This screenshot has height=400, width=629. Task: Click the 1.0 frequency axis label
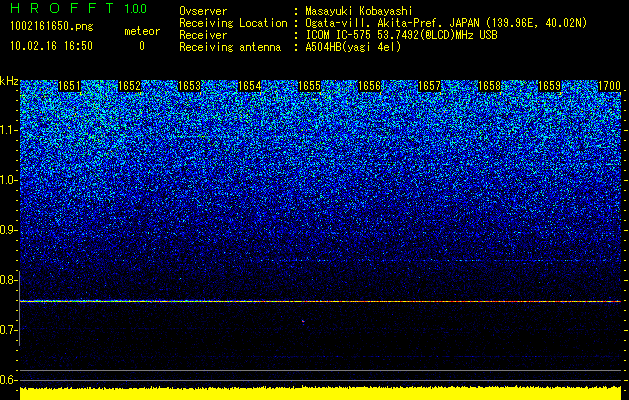pos(9,181)
